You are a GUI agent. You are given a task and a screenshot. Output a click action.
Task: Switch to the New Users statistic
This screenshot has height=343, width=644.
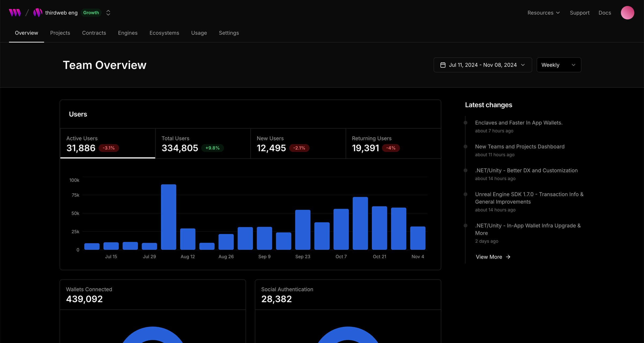click(x=298, y=144)
